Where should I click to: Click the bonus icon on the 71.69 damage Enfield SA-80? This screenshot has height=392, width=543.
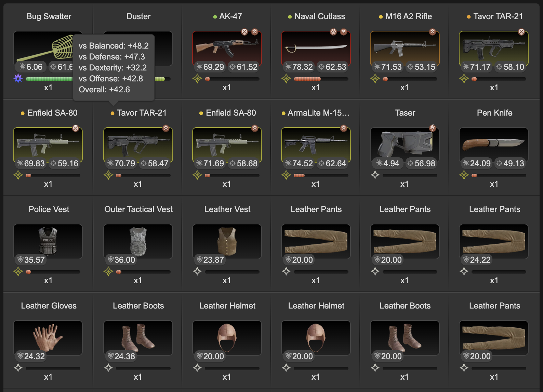(x=255, y=128)
